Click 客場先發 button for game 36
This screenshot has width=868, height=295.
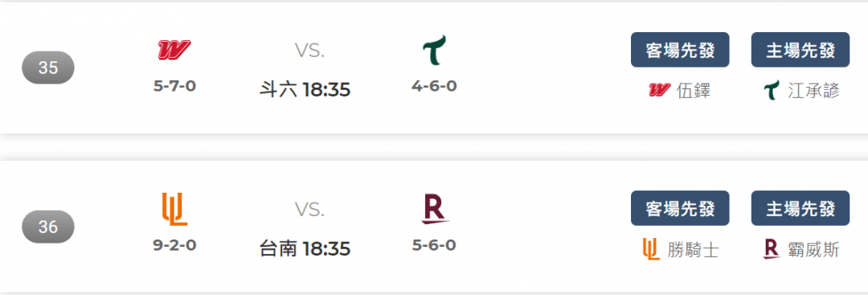680,208
